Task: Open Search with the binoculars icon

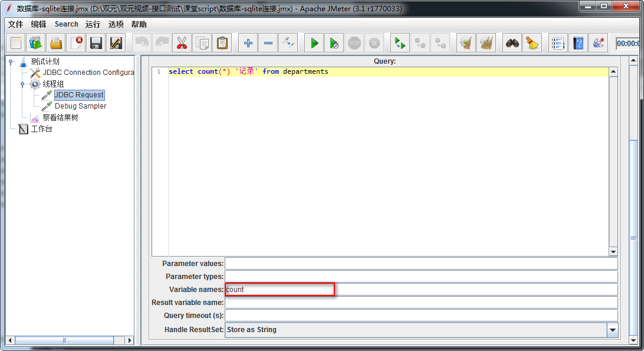Action: click(x=512, y=43)
